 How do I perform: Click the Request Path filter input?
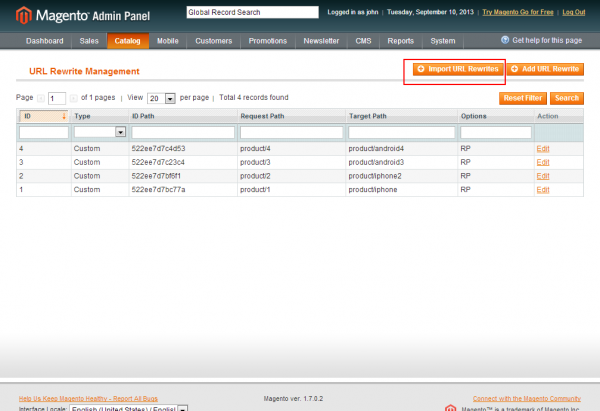coord(291,132)
